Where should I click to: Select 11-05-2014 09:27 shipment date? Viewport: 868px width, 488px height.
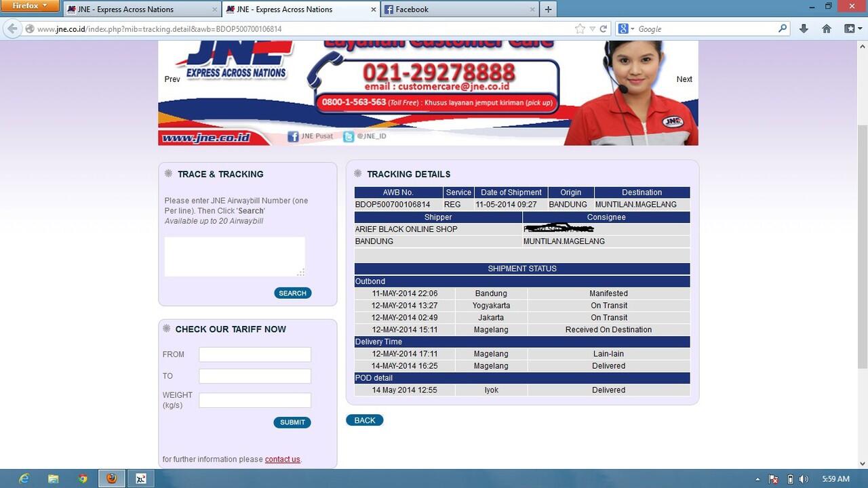click(506, 204)
